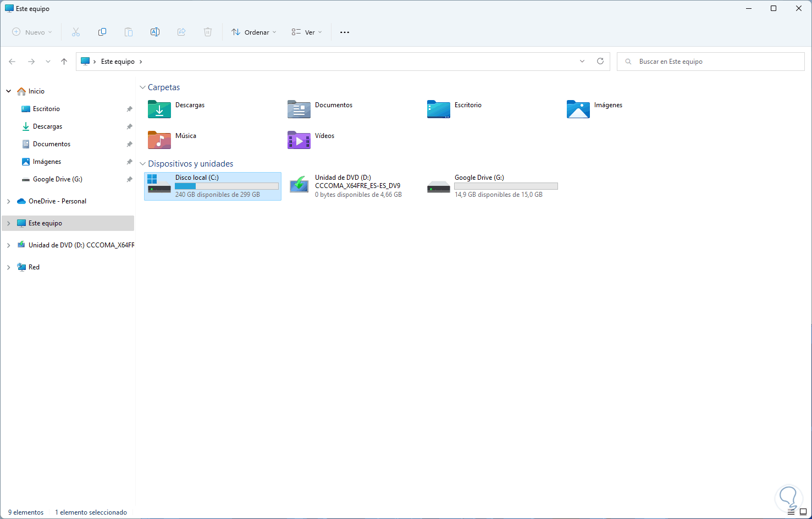
Task: Open the Ordenar sort dropdown
Action: coord(254,32)
